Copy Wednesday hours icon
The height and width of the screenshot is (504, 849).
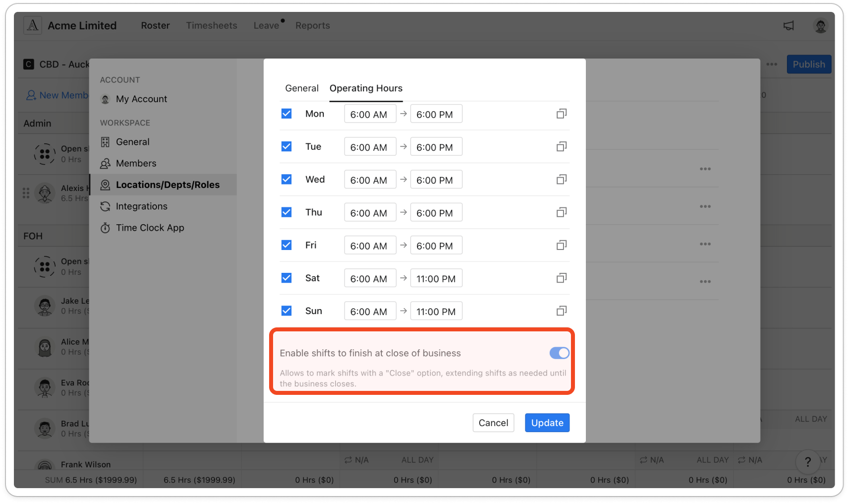click(562, 179)
